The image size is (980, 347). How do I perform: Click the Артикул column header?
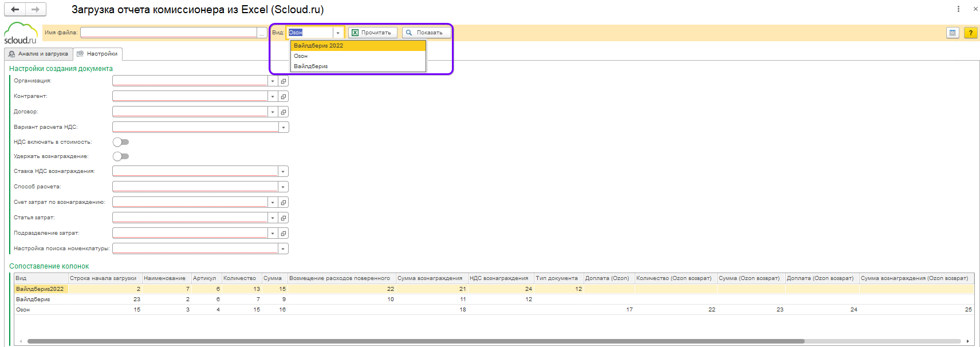206,278
